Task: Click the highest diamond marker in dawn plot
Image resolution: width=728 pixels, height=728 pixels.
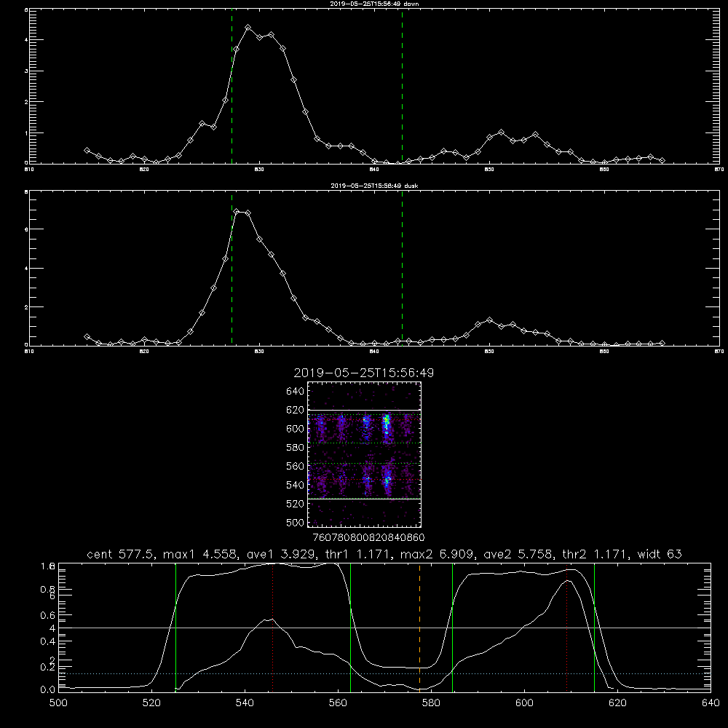Action: coord(248,28)
